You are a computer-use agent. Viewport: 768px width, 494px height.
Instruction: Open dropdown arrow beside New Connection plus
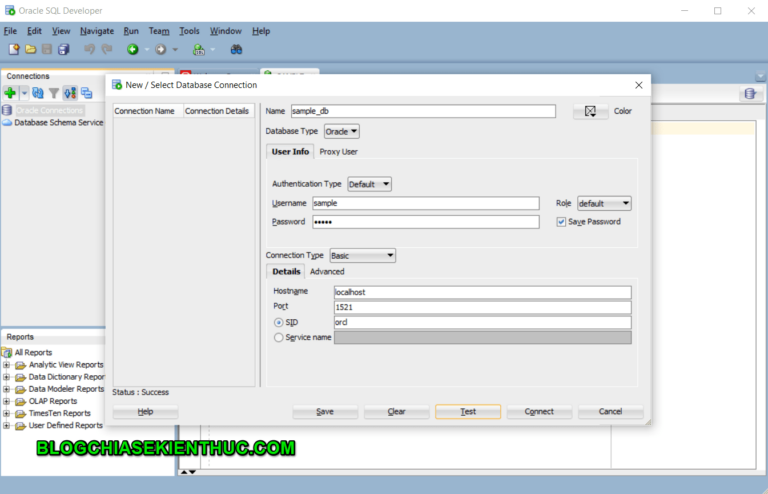tap(24, 93)
